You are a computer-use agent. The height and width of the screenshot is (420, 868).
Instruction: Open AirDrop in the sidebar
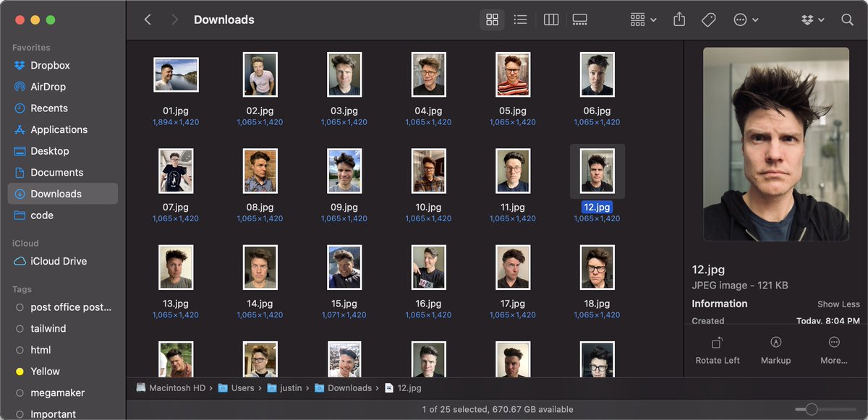(x=48, y=87)
